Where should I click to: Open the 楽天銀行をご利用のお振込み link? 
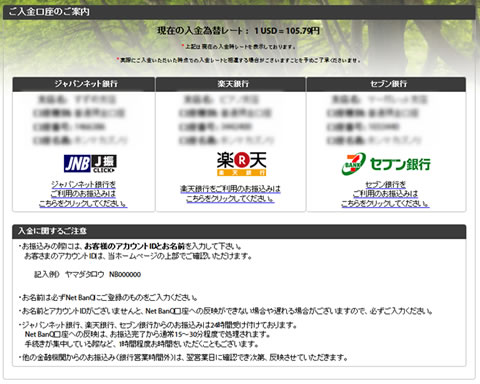click(x=230, y=194)
